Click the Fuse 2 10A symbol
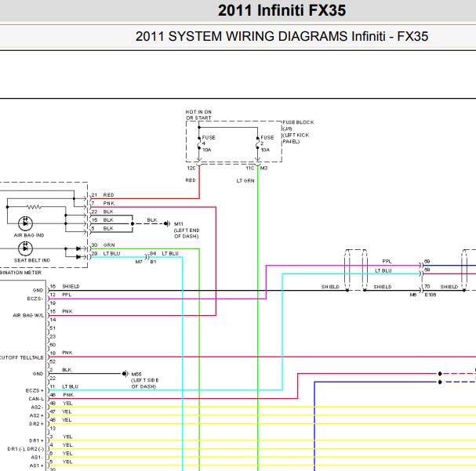 [x=258, y=143]
